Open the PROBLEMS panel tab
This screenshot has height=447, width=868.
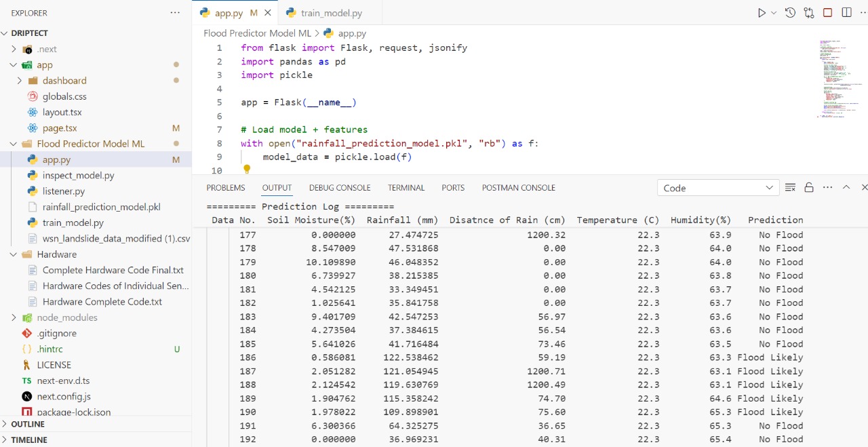click(x=226, y=188)
